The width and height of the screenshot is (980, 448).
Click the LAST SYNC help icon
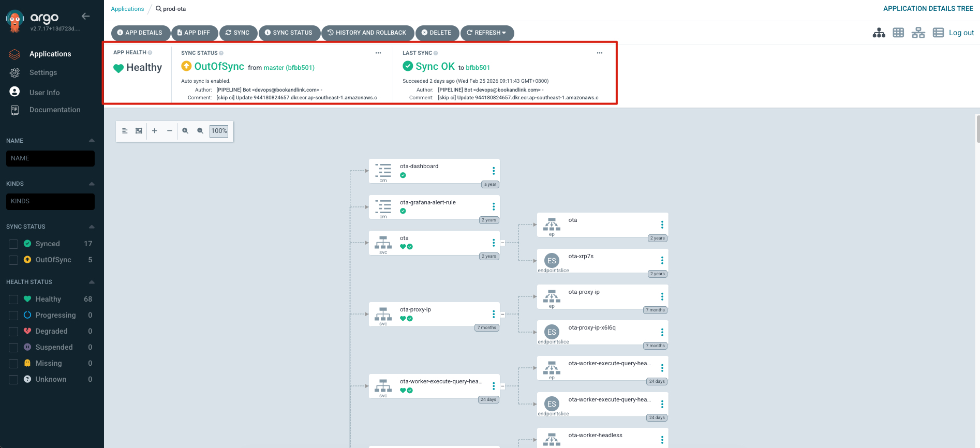pyautogui.click(x=436, y=53)
